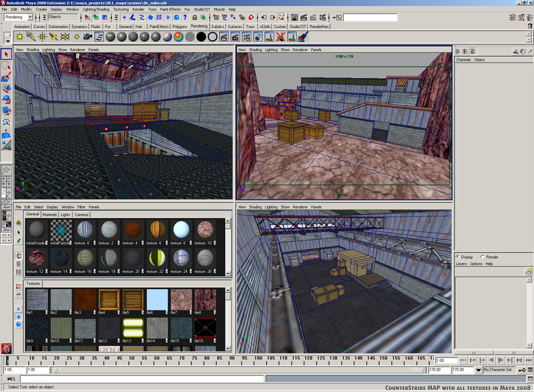This screenshot has width=534, height=392.
Task: Switch to the Polygons shelf tab
Action: (x=180, y=27)
